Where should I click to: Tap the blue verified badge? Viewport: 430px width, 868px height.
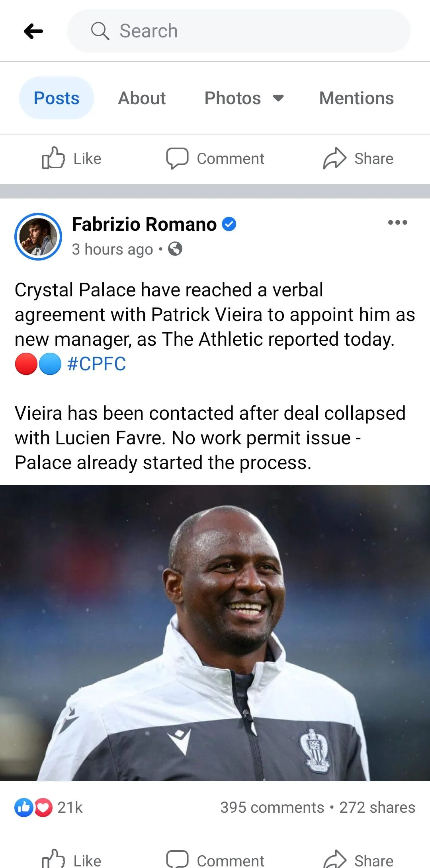[229, 224]
